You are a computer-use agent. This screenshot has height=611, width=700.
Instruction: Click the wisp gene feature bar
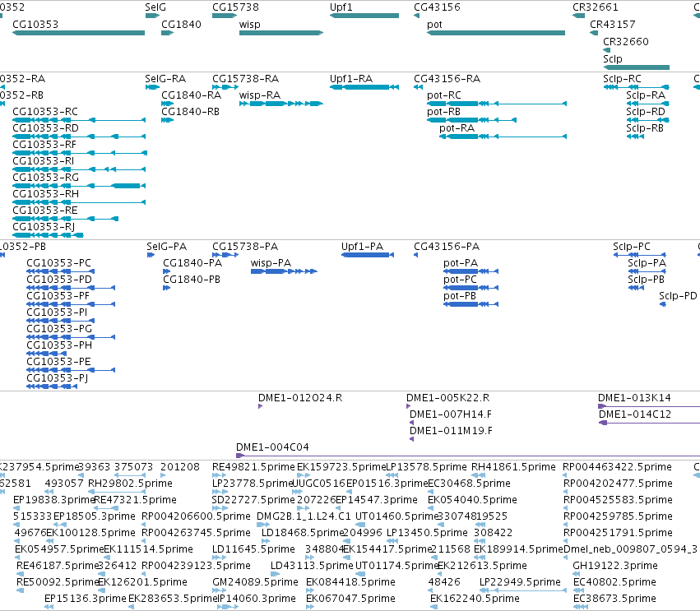281,33
